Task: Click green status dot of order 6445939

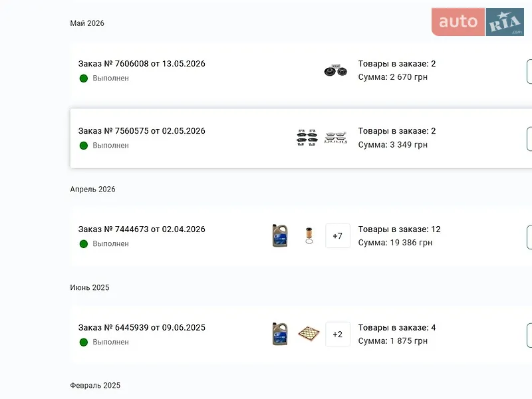Action: coord(84,342)
